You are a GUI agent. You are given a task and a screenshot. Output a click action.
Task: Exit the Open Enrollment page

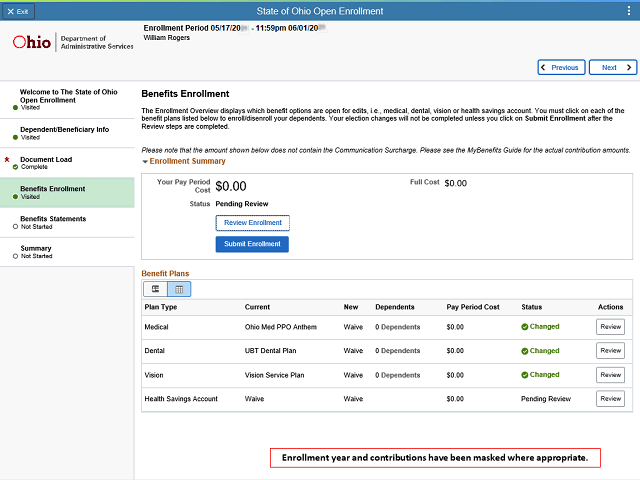point(18,11)
